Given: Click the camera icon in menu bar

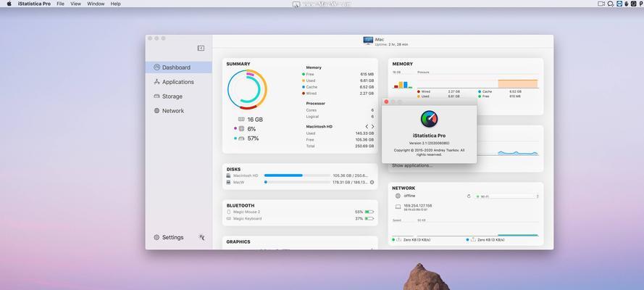Looking at the screenshot, I should [601, 4].
